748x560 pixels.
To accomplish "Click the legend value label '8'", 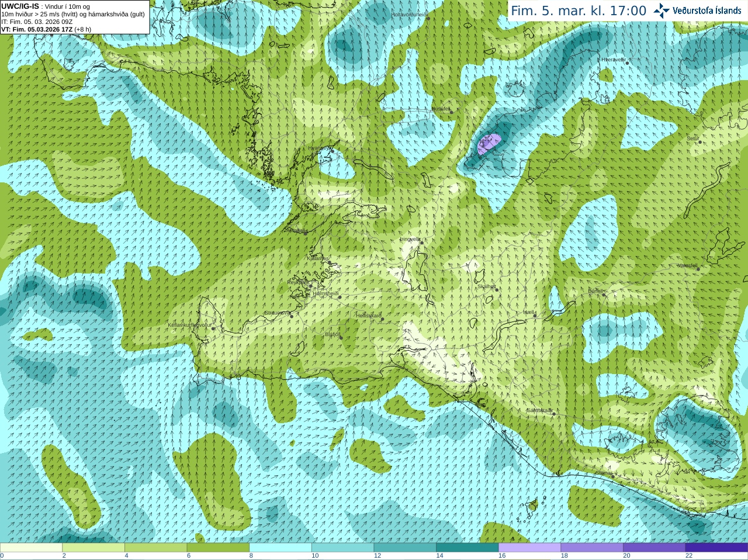I will tap(251, 556).
